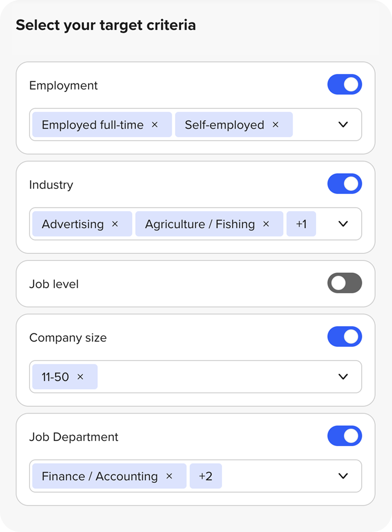This screenshot has height=532, width=392.
Task: Enable the Job level toggle
Action: click(344, 283)
